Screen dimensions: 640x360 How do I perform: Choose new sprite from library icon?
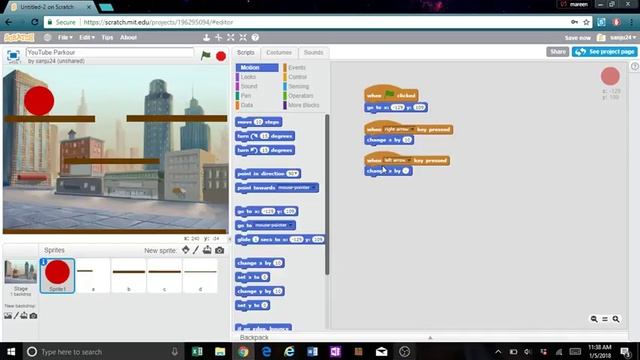[186, 250]
